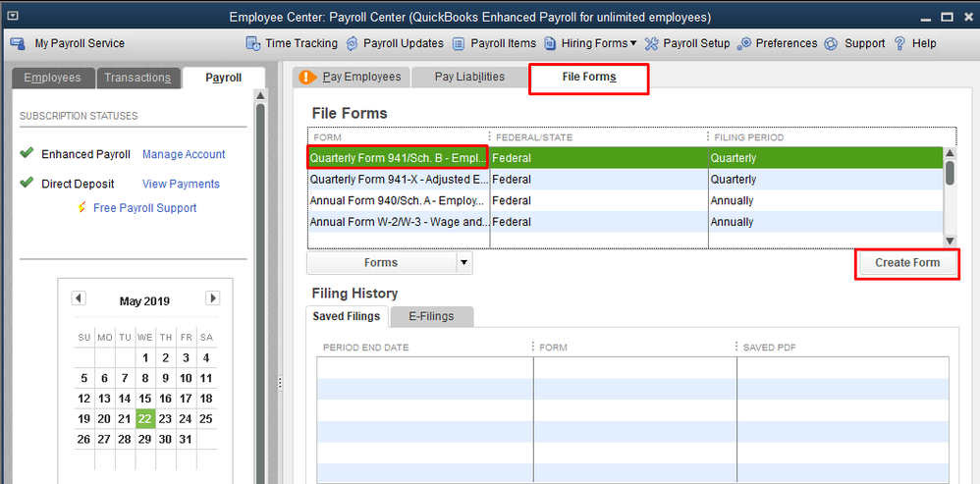
Task: Select May 1 in the calendar
Action: coord(144,358)
